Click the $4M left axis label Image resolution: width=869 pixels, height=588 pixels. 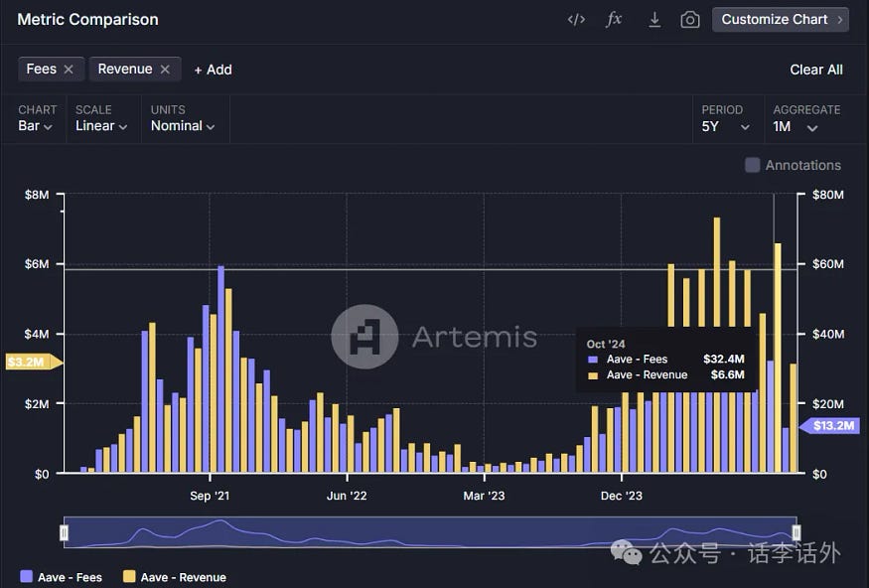coord(37,334)
